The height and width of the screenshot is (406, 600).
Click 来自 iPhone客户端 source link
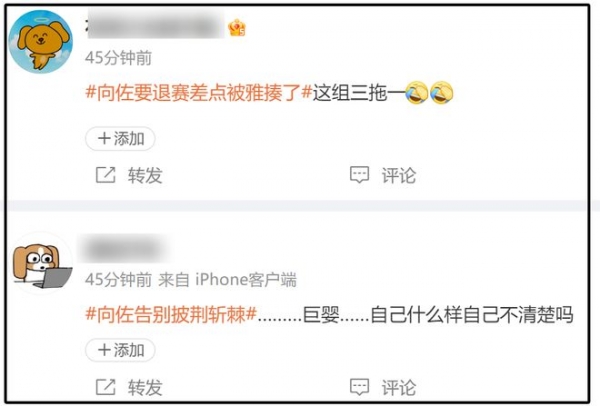227,280
